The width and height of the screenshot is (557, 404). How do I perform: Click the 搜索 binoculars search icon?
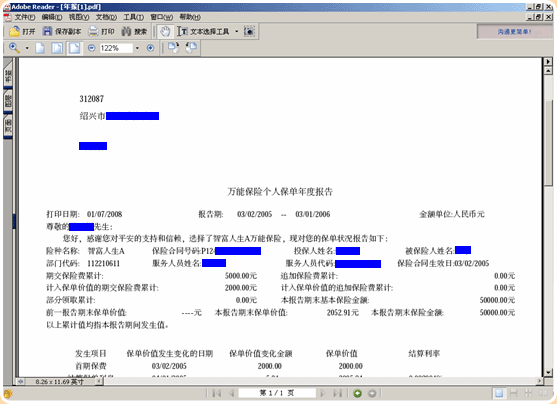[x=126, y=31]
